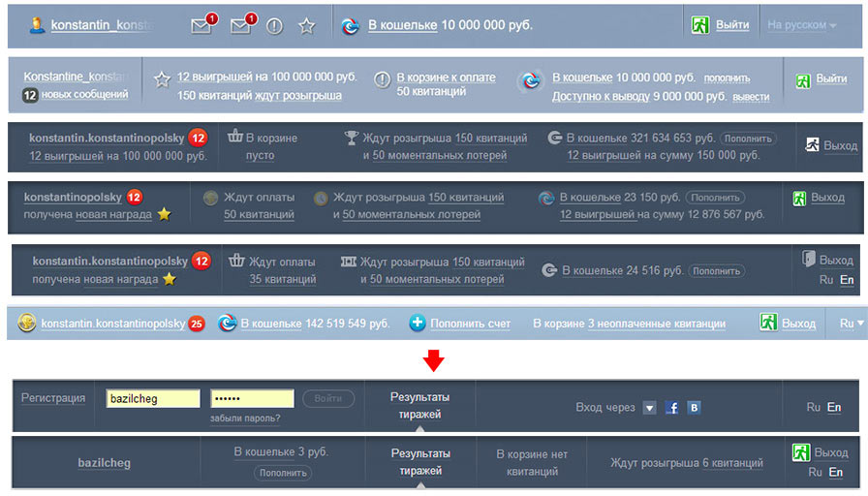868x496 pixels.
Task: Click red badge 12 beside konstantinopolsky in fourth bar
Action: tap(134, 197)
